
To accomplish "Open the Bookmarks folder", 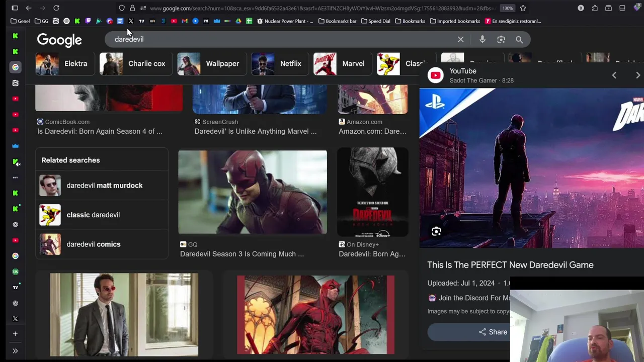I will point(410,21).
